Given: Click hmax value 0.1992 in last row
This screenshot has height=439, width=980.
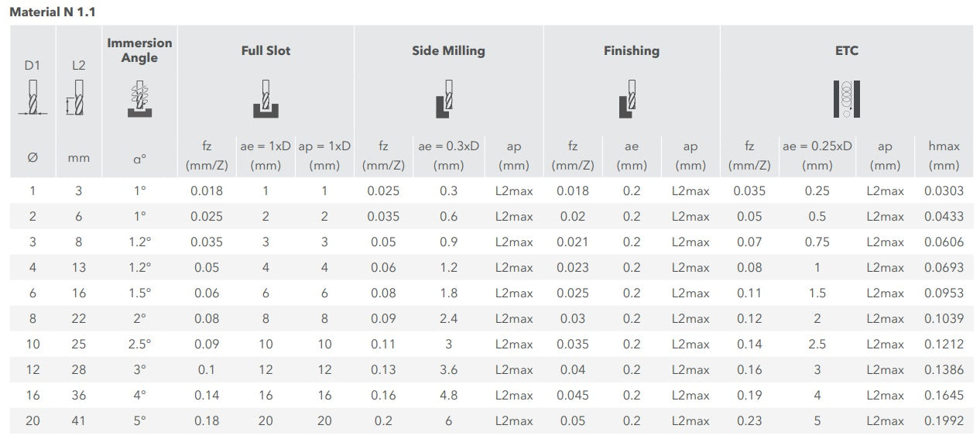Looking at the screenshot, I should pos(944,421).
